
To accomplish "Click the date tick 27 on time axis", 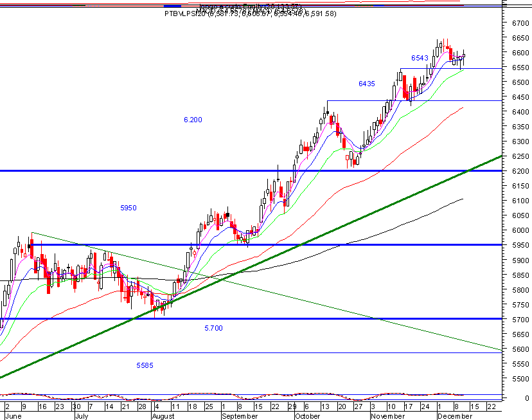I will [x=359, y=406].
